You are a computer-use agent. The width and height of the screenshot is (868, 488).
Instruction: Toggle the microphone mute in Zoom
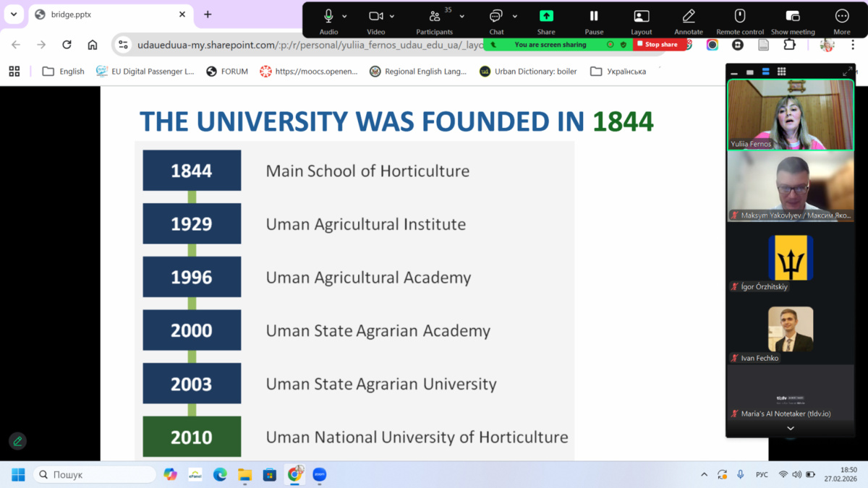[328, 16]
